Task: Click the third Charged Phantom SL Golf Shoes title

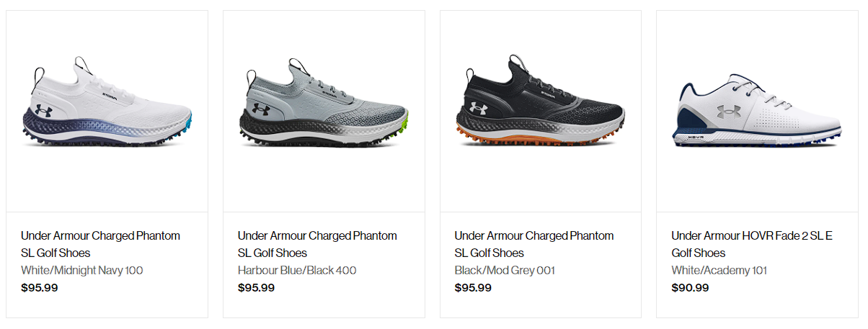Action: tap(534, 244)
